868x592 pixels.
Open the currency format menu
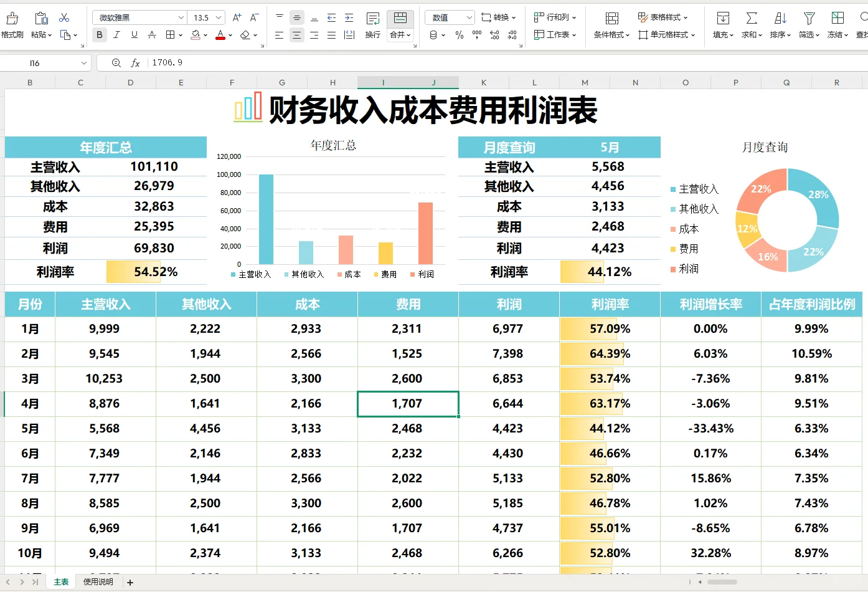[x=437, y=35]
